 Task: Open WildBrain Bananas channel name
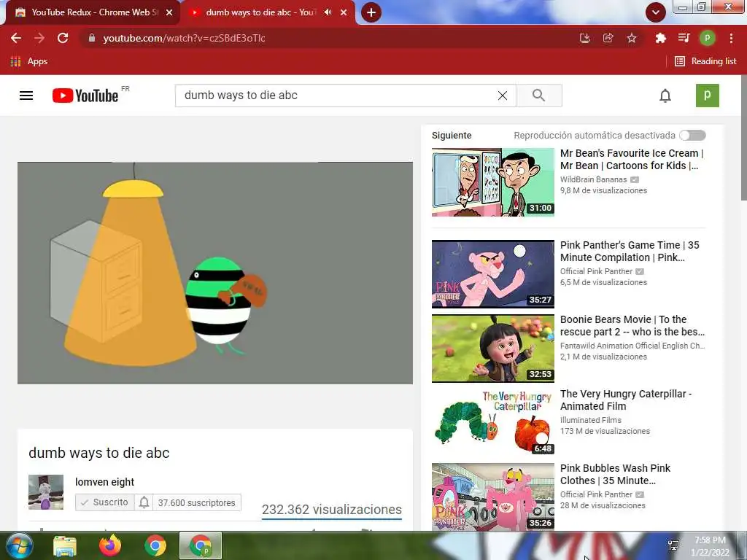click(x=594, y=179)
